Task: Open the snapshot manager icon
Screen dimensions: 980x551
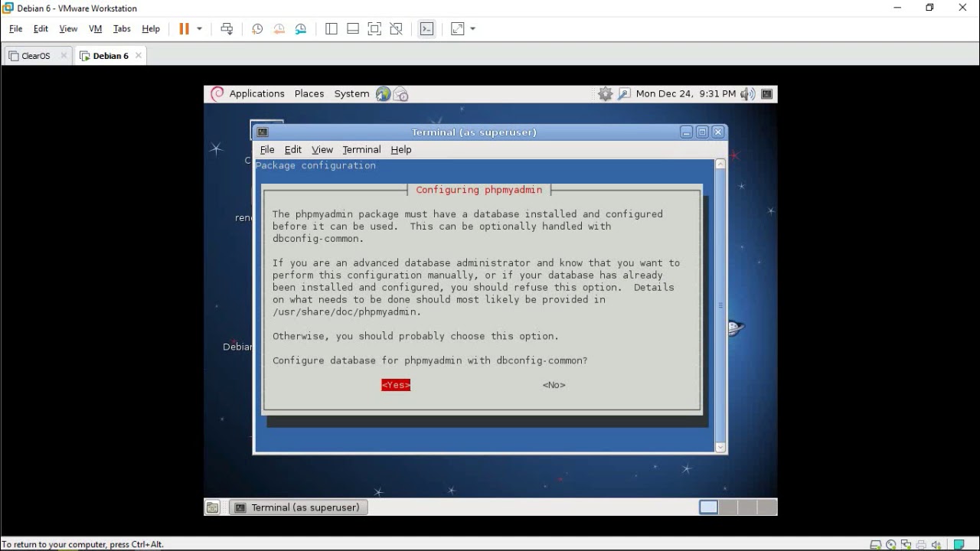Action: [x=301, y=29]
